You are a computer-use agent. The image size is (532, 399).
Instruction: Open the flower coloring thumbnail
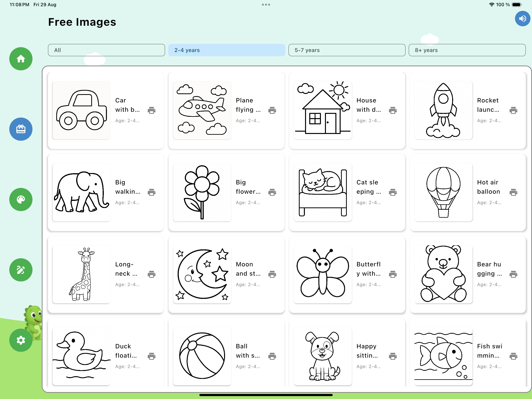point(202,192)
